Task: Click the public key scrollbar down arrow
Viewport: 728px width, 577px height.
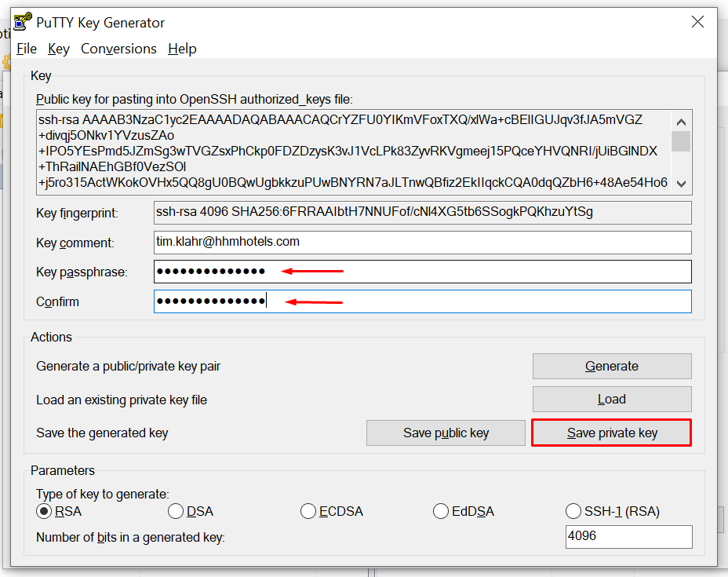Action: point(681,184)
